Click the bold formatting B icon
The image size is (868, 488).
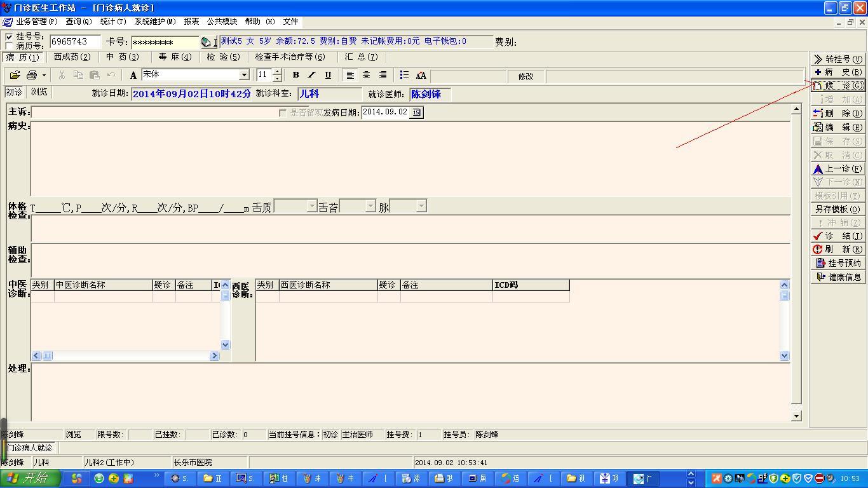(295, 75)
